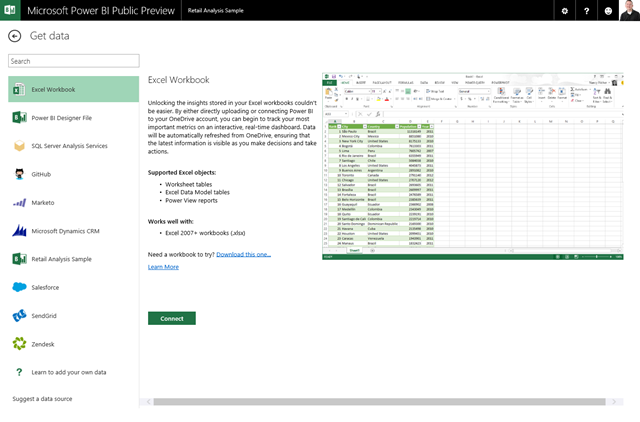The width and height of the screenshot is (640, 422).
Task: Go back using the Get data arrow
Action: (x=14, y=36)
